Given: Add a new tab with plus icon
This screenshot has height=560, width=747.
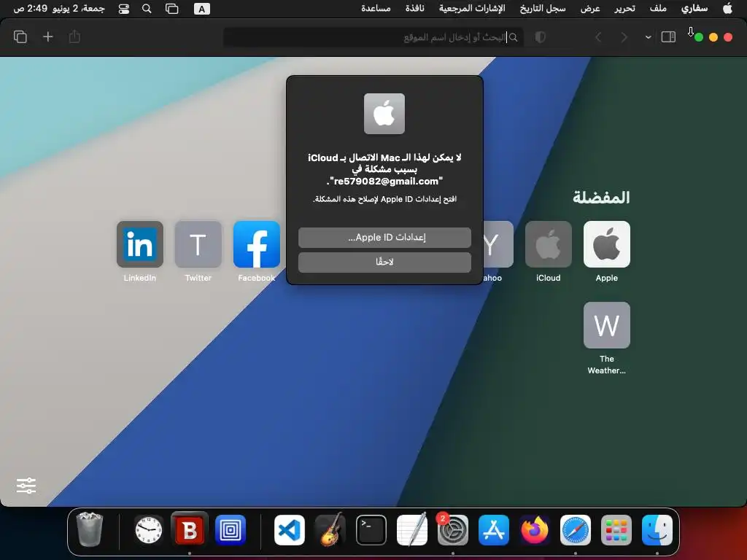Looking at the screenshot, I should point(47,36).
